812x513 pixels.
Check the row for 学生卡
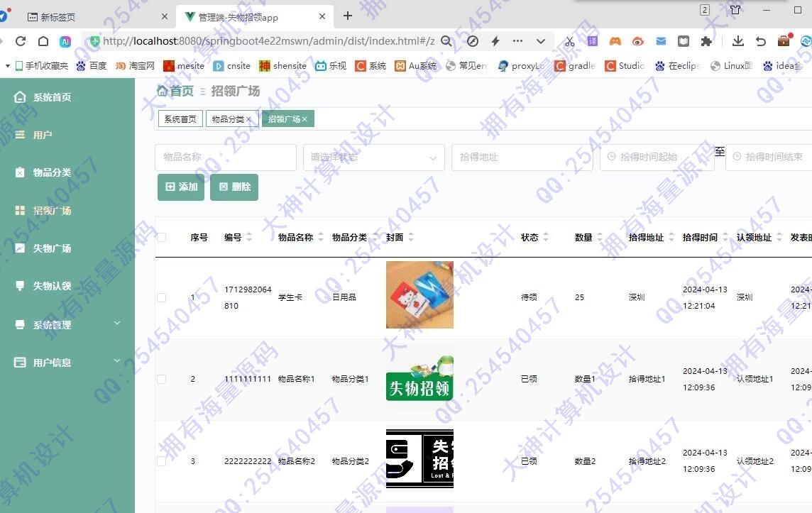161,297
